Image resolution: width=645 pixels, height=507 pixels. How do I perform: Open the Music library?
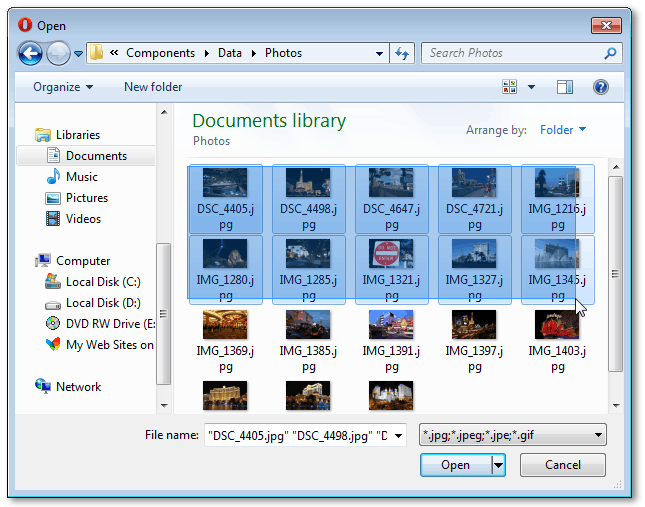(72, 177)
